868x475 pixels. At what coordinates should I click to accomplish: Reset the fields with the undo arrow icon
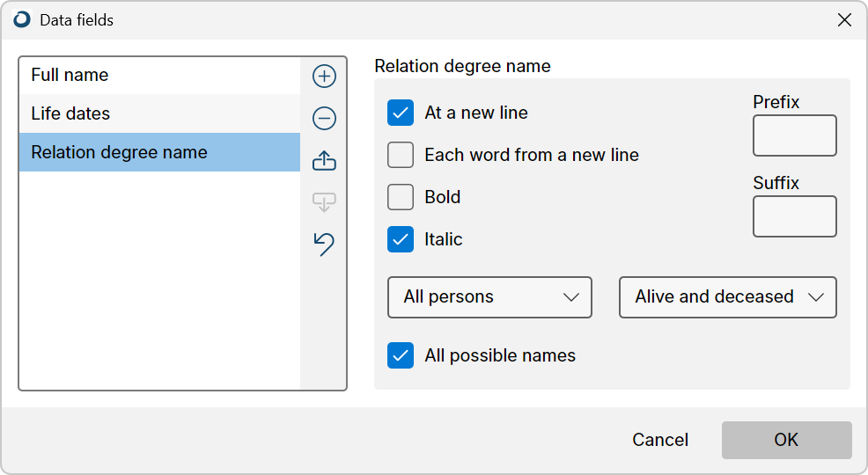(324, 244)
